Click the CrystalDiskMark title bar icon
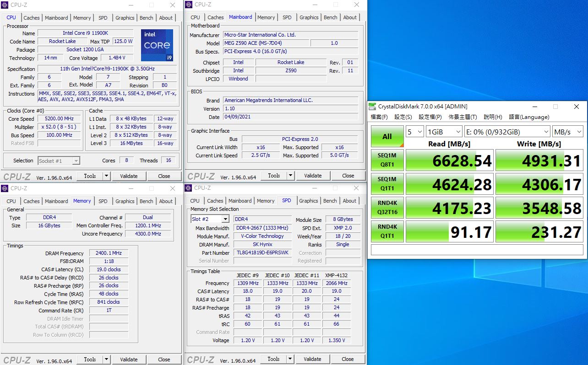Image resolution: width=588 pixels, height=365 pixels. click(x=372, y=107)
